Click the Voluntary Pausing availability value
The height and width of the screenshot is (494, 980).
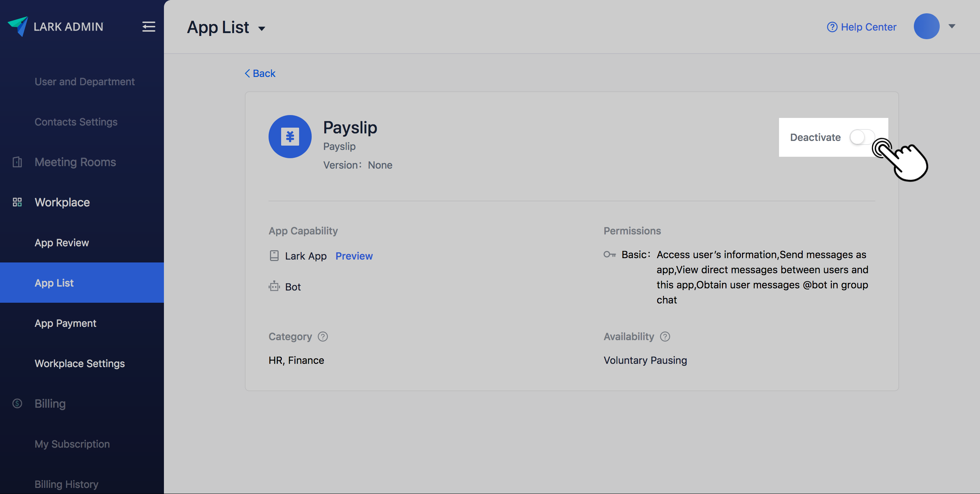coord(645,360)
